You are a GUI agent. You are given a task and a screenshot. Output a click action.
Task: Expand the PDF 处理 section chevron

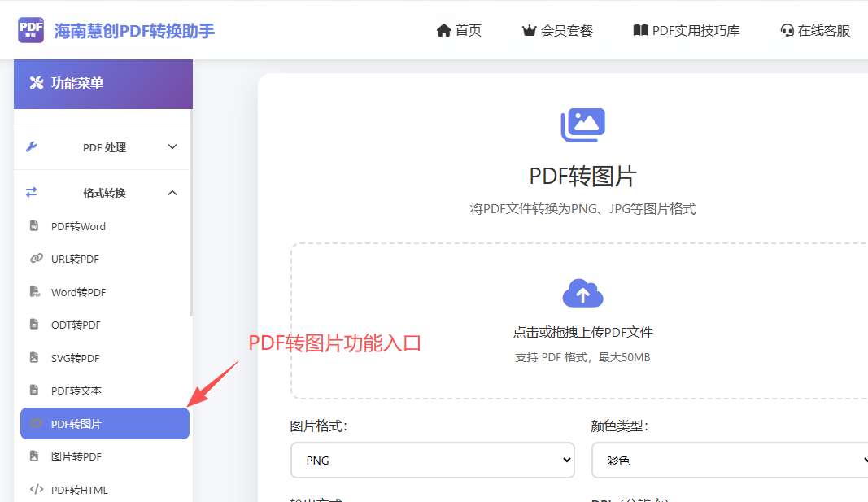[x=172, y=146]
